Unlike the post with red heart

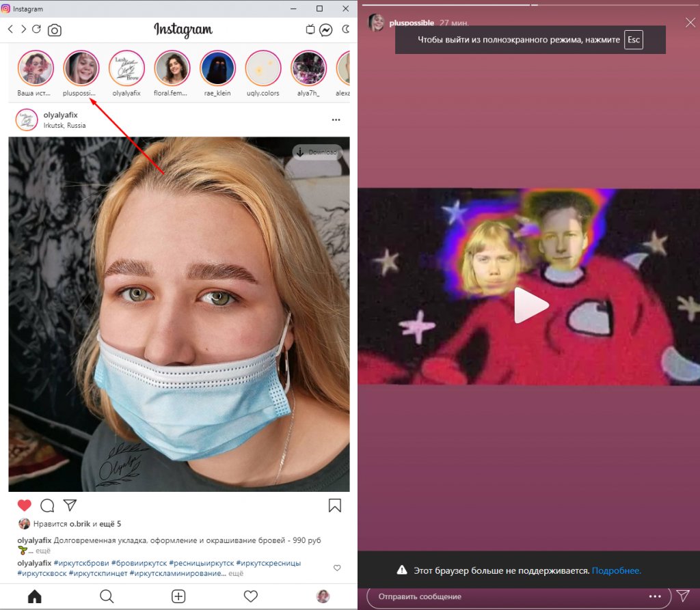pyautogui.click(x=25, y=505)
